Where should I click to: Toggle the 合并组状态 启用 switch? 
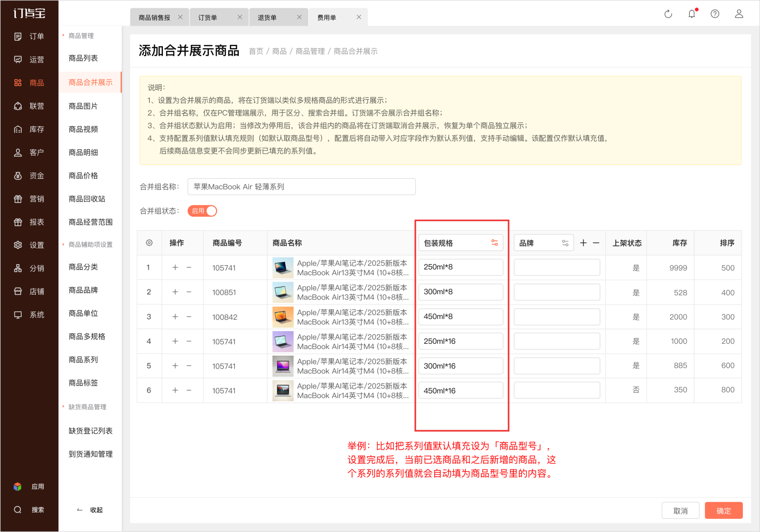pos(202,211)
